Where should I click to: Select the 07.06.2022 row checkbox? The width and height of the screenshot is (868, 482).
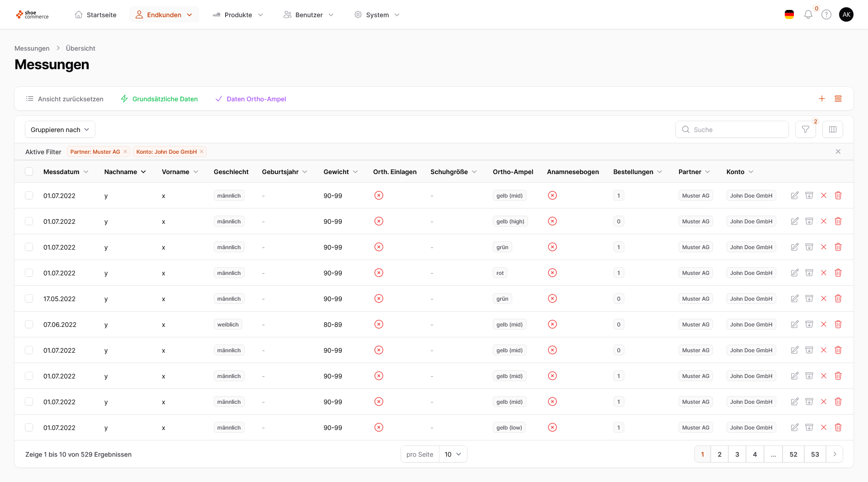click(29, 325)
